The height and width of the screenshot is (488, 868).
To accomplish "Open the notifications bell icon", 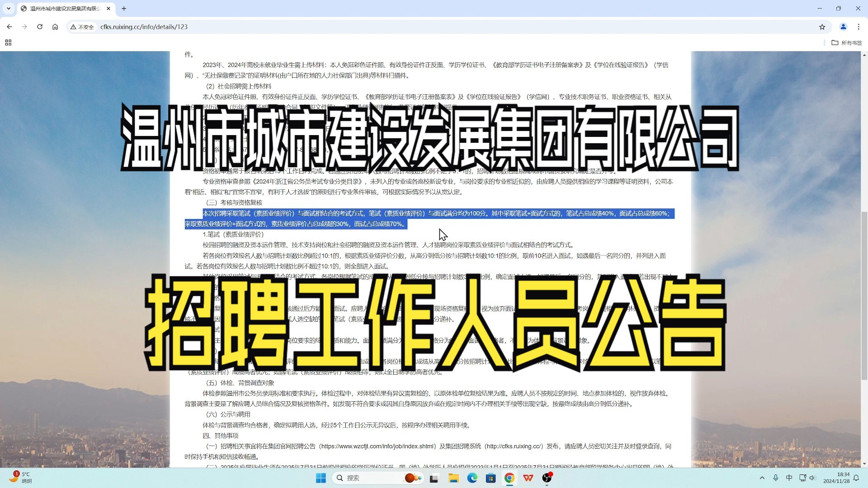I will (x=856, y=478).
